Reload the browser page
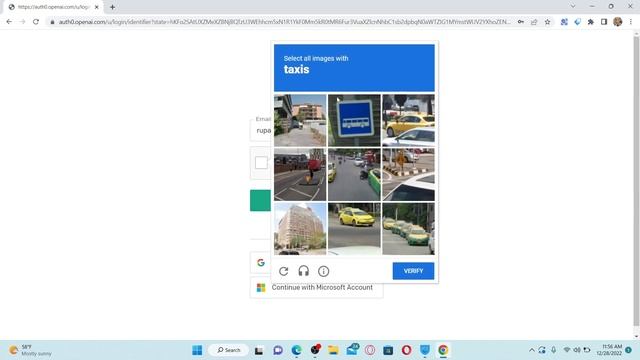 point(36,22)
